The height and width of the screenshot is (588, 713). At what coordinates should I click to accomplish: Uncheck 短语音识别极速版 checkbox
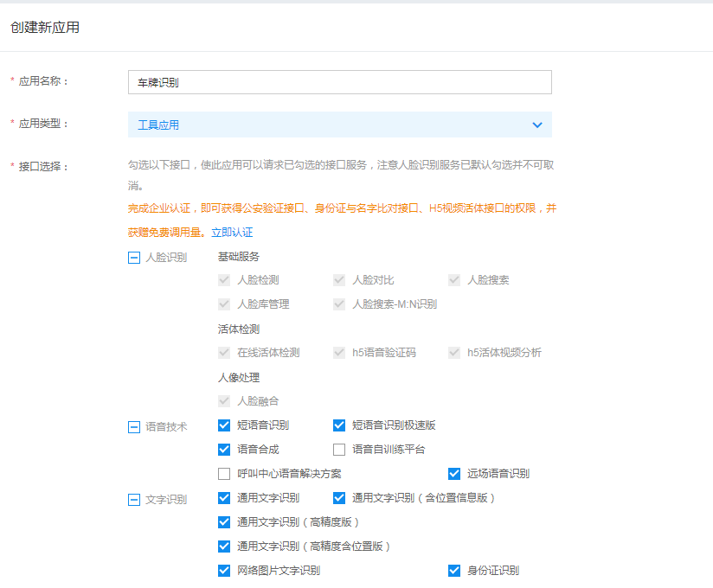coord(339,425)
